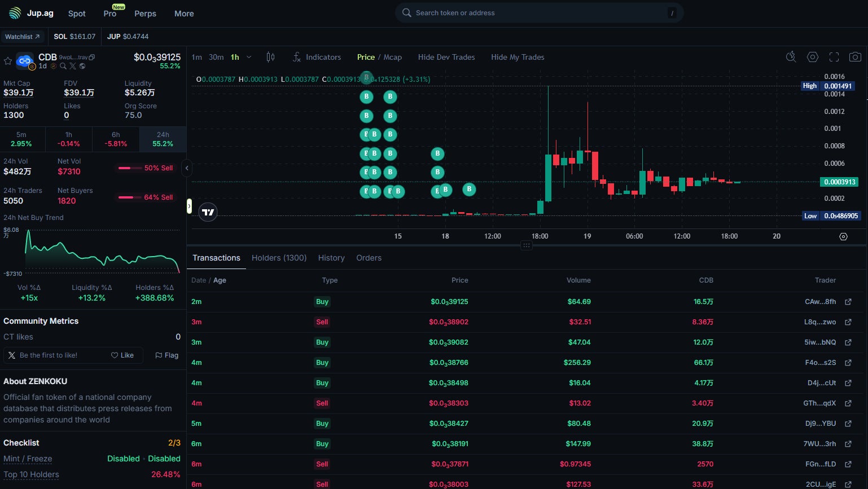
Task: Click the High 0.001491 price label
Action: click(828, 86)
